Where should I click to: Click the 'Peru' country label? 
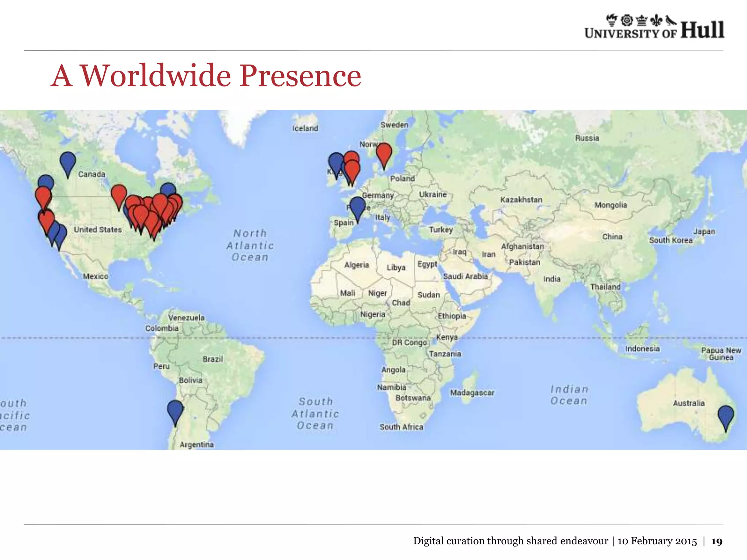point(161,366)
